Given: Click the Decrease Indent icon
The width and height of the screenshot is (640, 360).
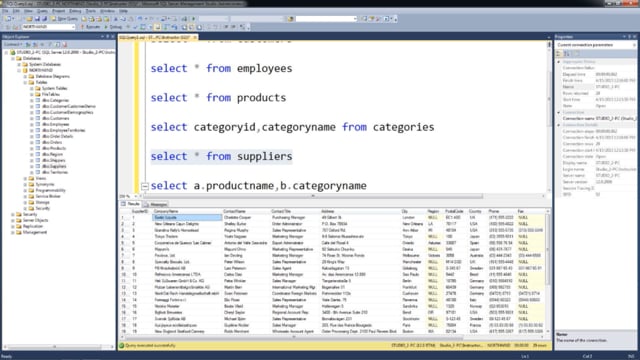Looking at the screenshot, I should [226, 27].
